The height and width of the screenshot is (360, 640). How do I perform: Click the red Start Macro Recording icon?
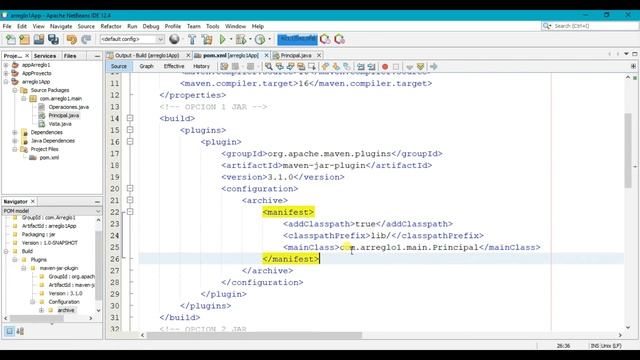click(x=385, y=66)
